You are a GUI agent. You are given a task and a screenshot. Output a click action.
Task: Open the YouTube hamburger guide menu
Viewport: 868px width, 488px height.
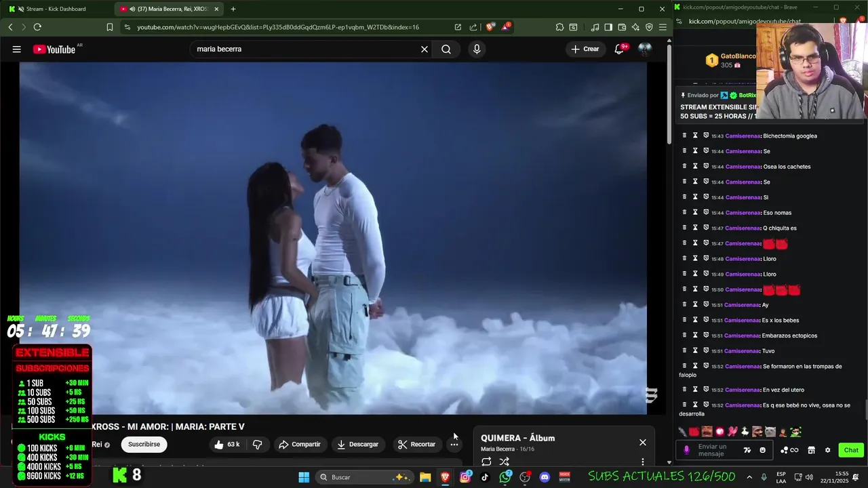(17, 49)
